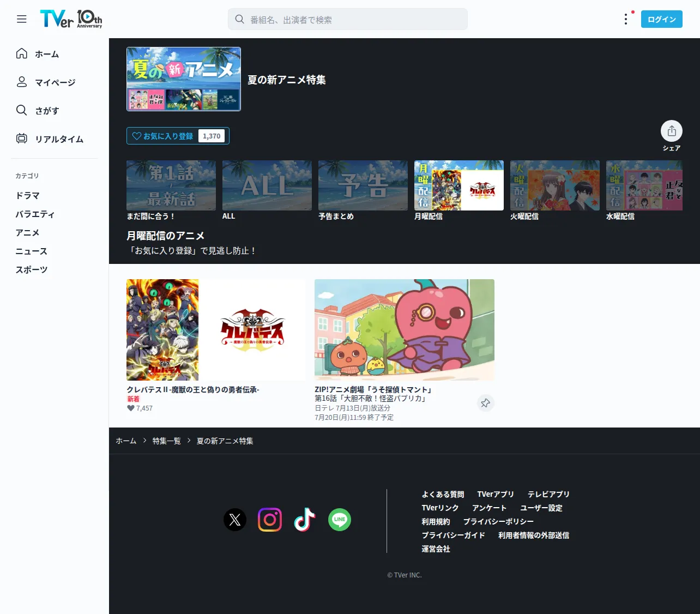Screen dimensions: 700x614
Task: Click the heart icon in お気に入り登録
Action: click(137, 136)
